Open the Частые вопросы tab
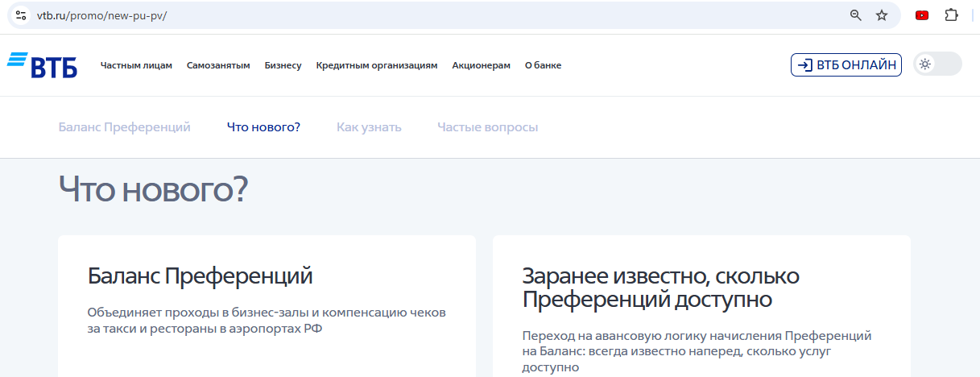 [487, 127]
